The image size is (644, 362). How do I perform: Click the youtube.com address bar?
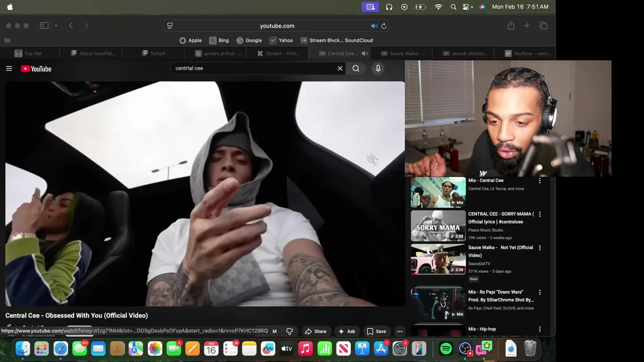pyautogui.click(x=277, y=26)
